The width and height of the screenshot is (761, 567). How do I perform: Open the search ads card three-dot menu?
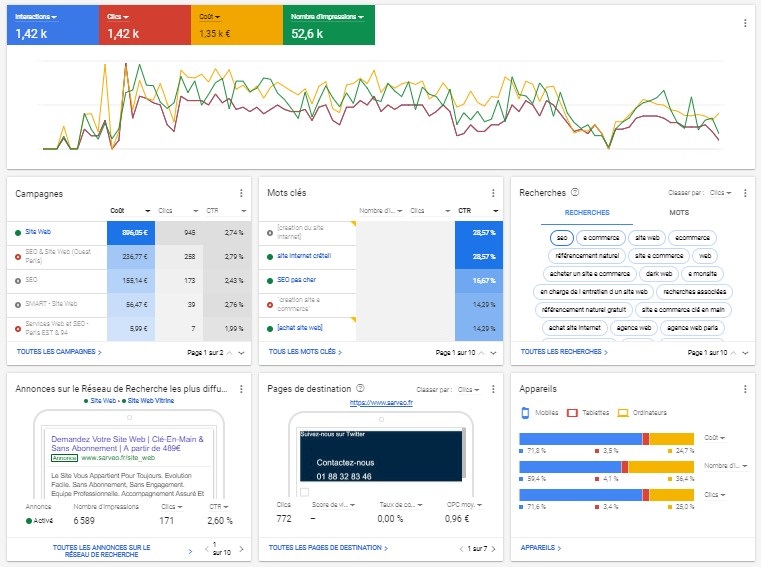241,388
